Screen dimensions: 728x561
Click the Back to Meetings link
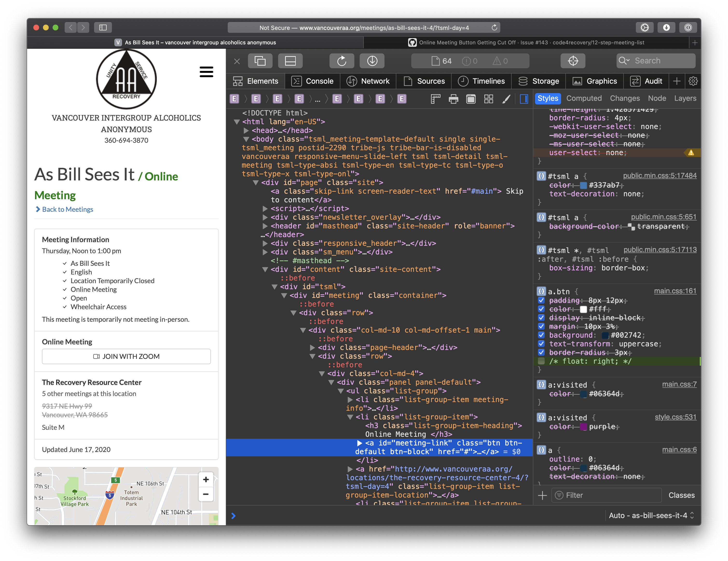(x=67, y=209)
